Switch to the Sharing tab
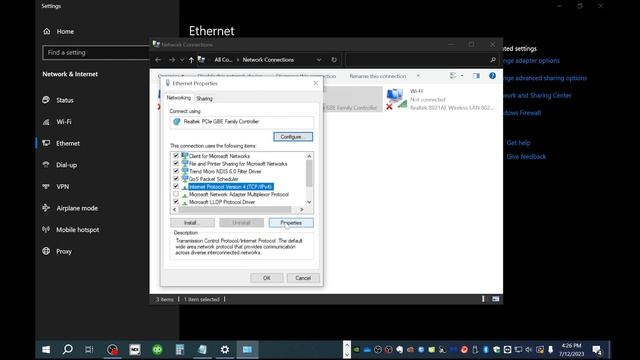This screenshot has height=360, width=640. tap(204, 98)
